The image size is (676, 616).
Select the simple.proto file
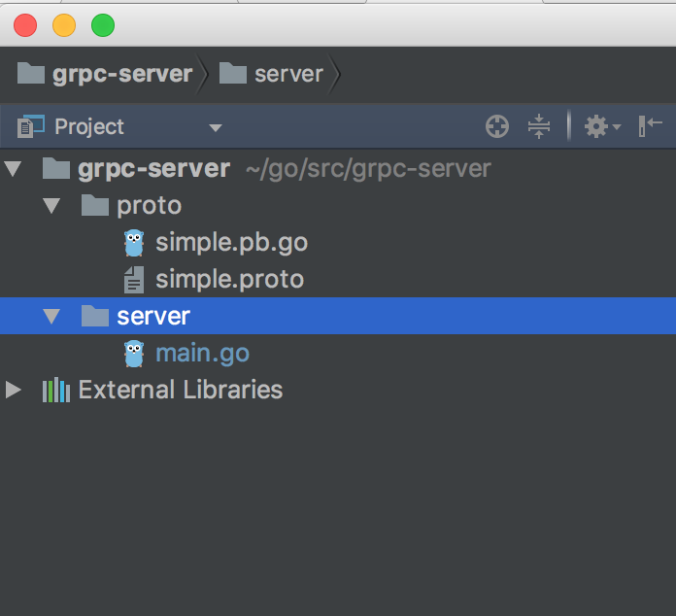[229, 280]
